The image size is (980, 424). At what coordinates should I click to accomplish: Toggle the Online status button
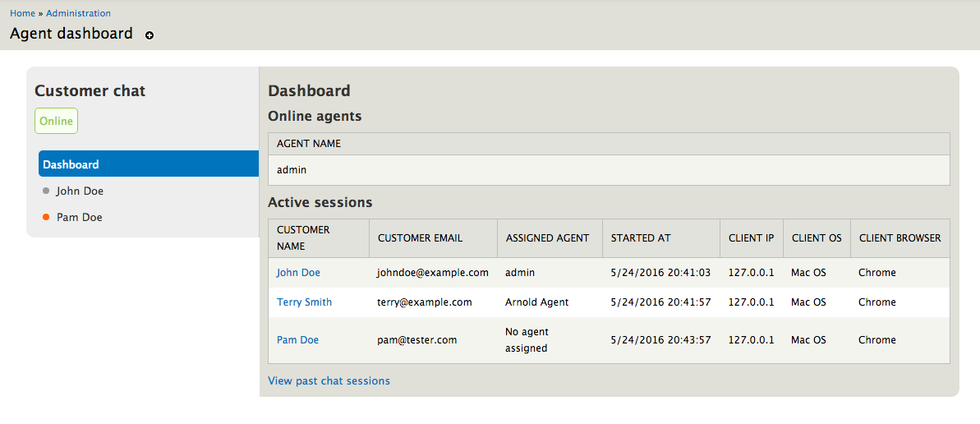tap(56, 121)
